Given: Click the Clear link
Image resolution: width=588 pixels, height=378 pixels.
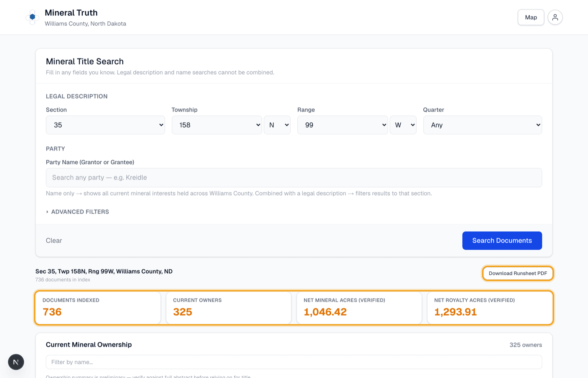Looking at the screenshot, I should pos(54,240).
